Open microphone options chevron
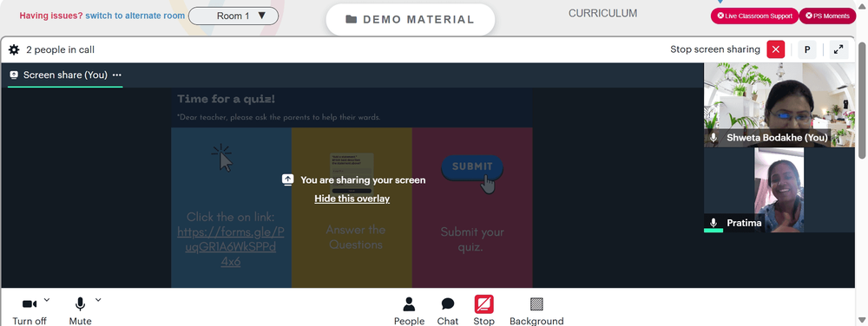This screenshot has width=868, height=326. click(98, 300)
